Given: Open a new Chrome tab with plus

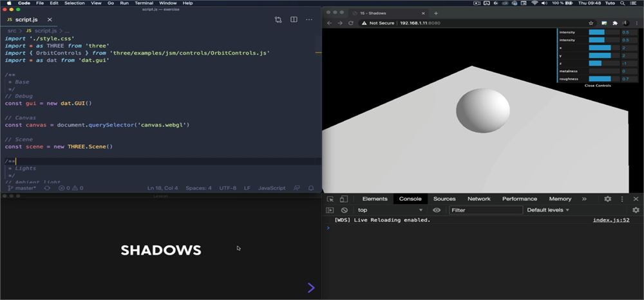Looking at the screenshot, I should [x=436, y=13].
